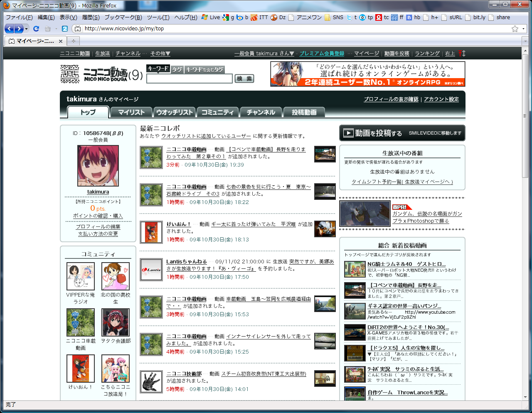This screenshot has width=532, height=413.
Task: Switch to the 投稿動画 tab
Action: coord(304,112)
